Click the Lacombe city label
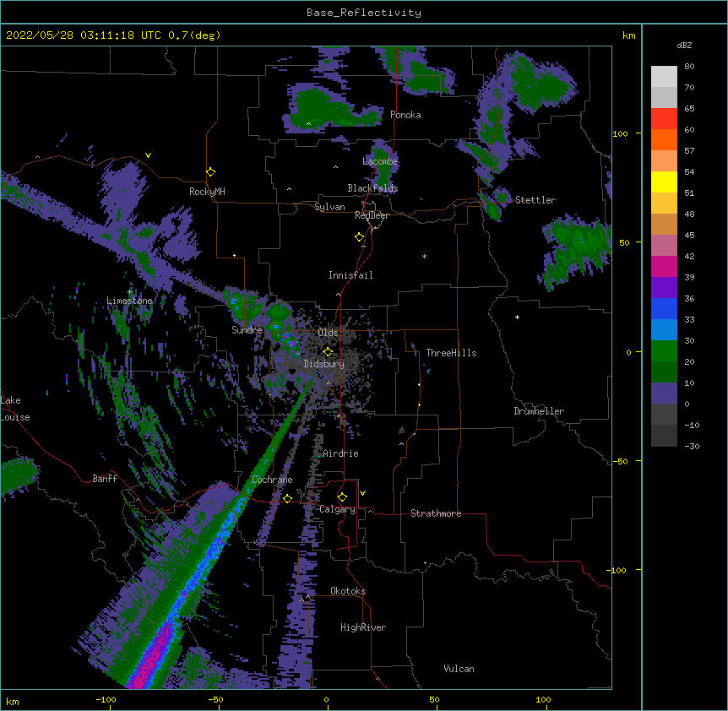The width and height of the screenshot is (728, 711). point(380,161)
